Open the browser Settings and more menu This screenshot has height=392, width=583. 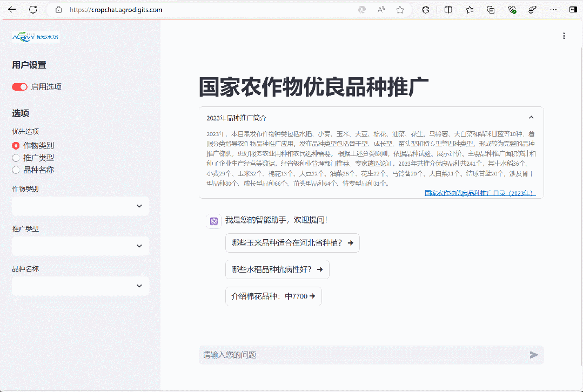coord(553,10)
